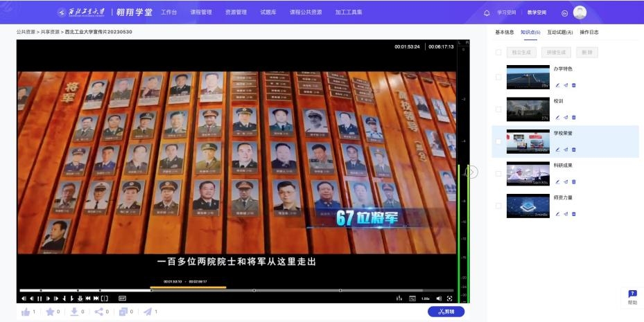
Task: Open 试题库 in the top navigation
Action: [268, 12]
